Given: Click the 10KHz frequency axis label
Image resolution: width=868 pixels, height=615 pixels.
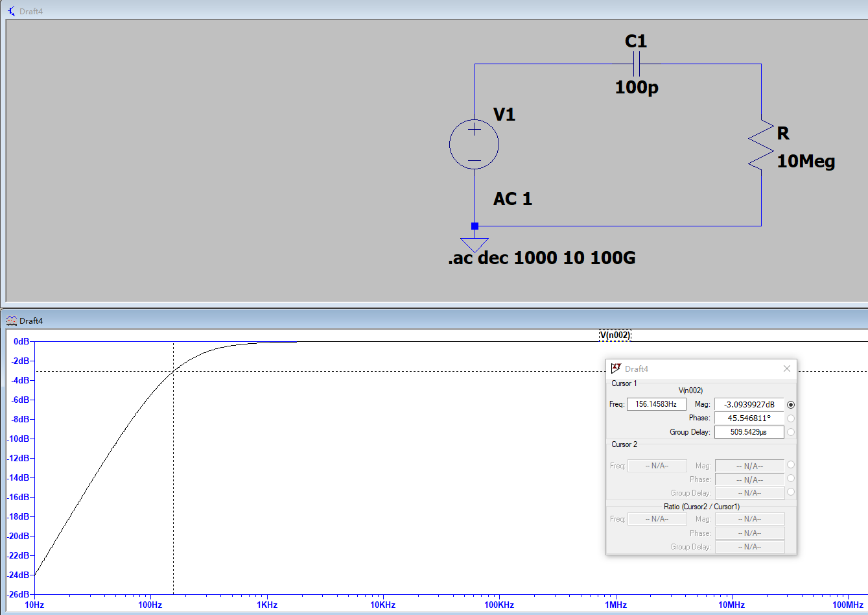Looking at the screenshot, I should tap(382, 605).
